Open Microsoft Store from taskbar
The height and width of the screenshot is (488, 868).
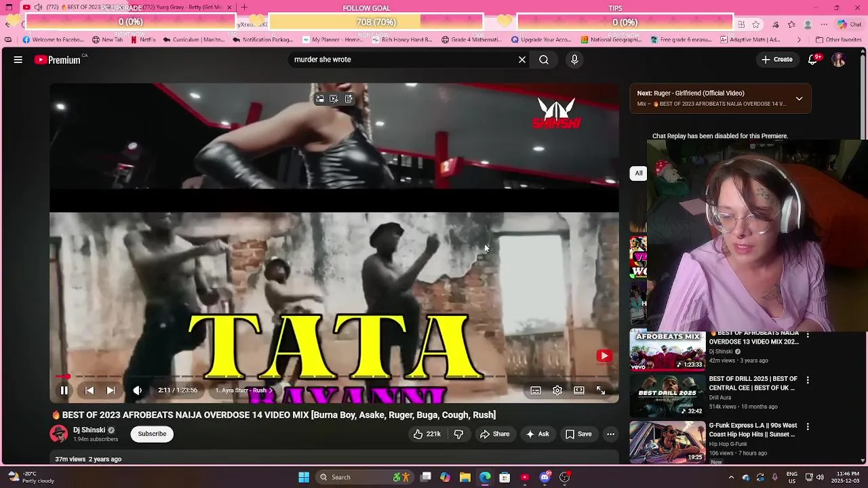(505, 477)
